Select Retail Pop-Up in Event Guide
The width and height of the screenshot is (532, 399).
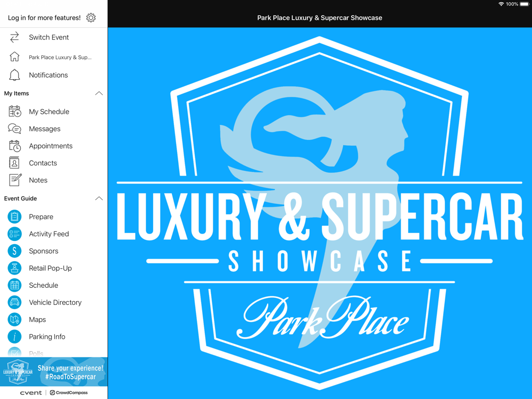(50, 268)
